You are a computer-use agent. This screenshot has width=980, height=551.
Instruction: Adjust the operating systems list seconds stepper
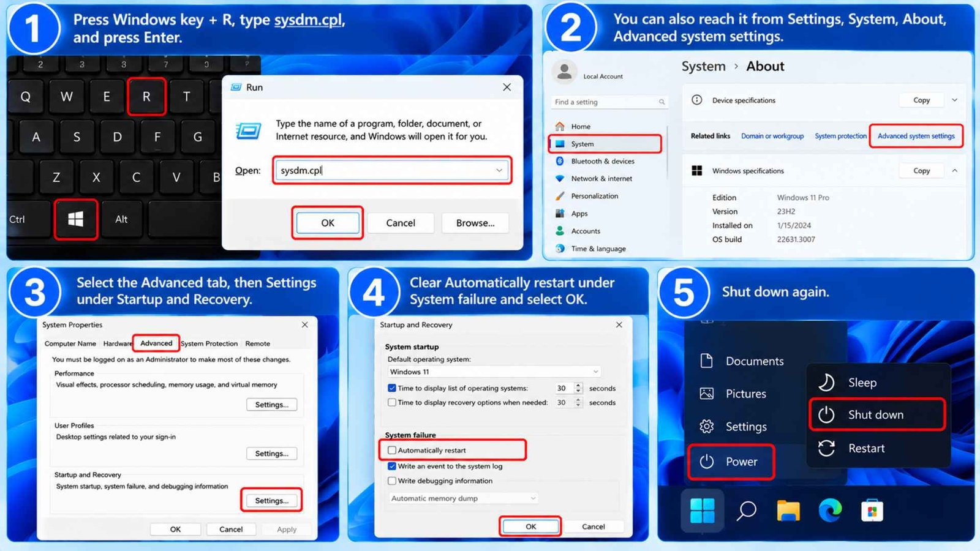click(578, 388)
